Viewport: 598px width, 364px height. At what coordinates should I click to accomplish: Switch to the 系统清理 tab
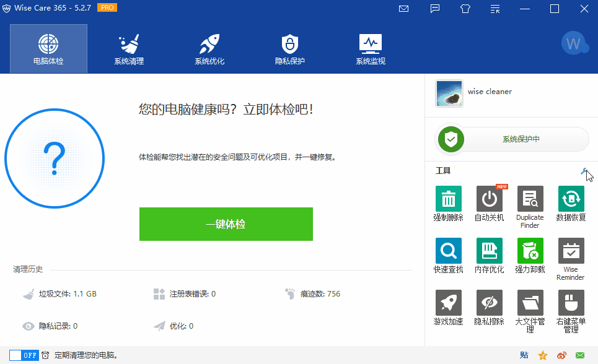point(128,48)
